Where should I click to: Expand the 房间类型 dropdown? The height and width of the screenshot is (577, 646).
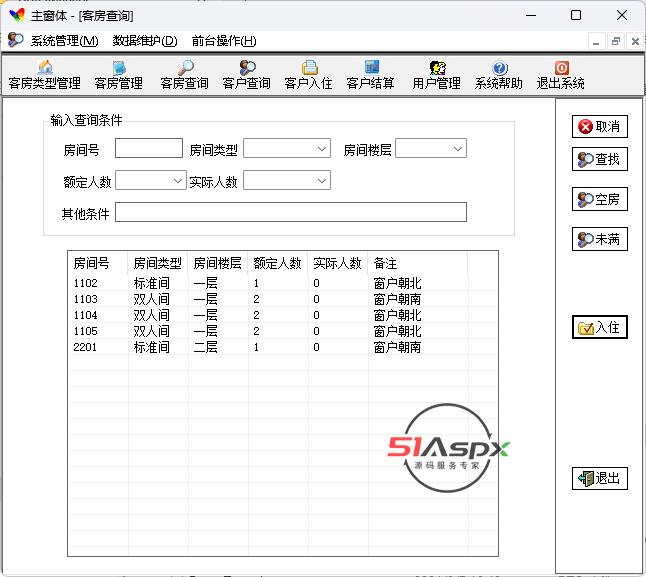pyautogui.click(x=321, y=149)
